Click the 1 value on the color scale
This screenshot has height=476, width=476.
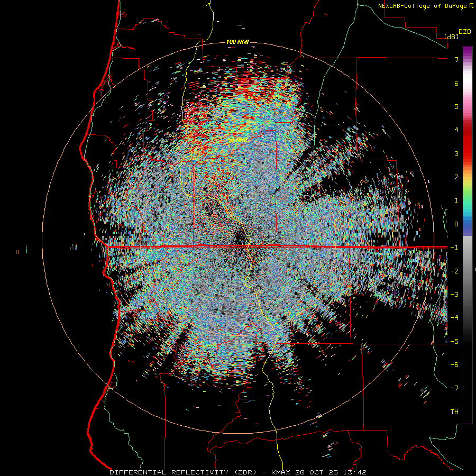pos(456,200)
